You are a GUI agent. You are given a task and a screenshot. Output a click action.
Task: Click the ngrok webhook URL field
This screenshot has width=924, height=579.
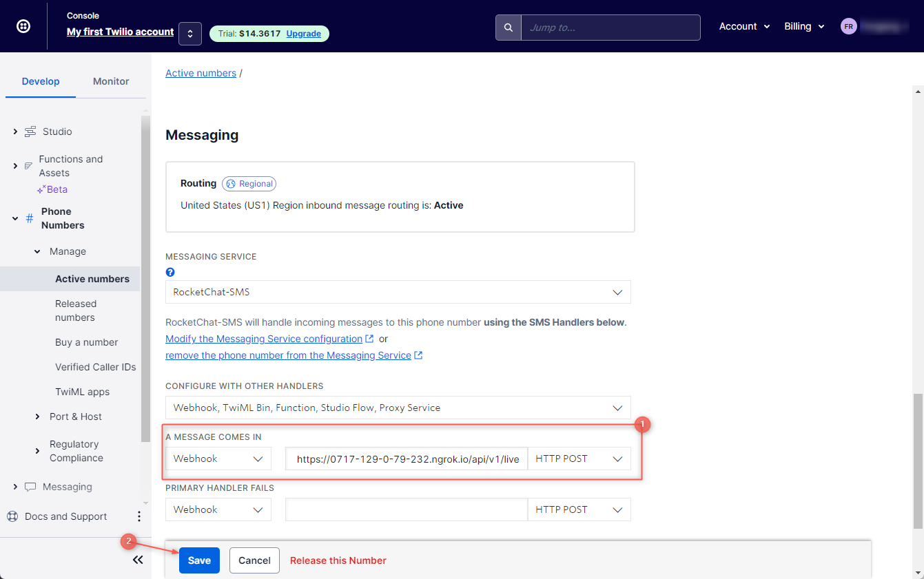(x=407, y=459)
